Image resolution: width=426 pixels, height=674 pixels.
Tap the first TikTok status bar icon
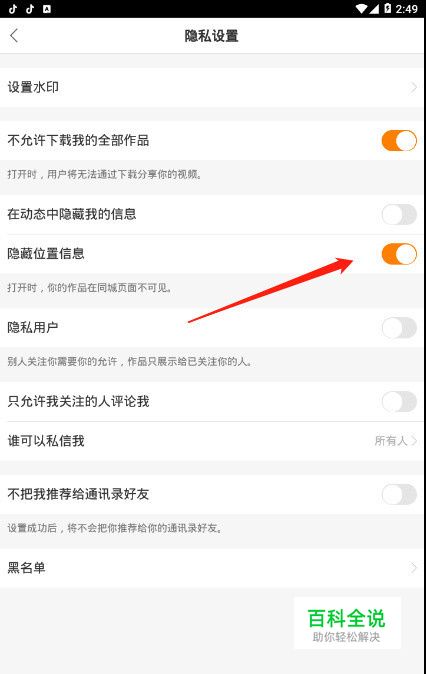pyautogui.click(x=13, y=9)
